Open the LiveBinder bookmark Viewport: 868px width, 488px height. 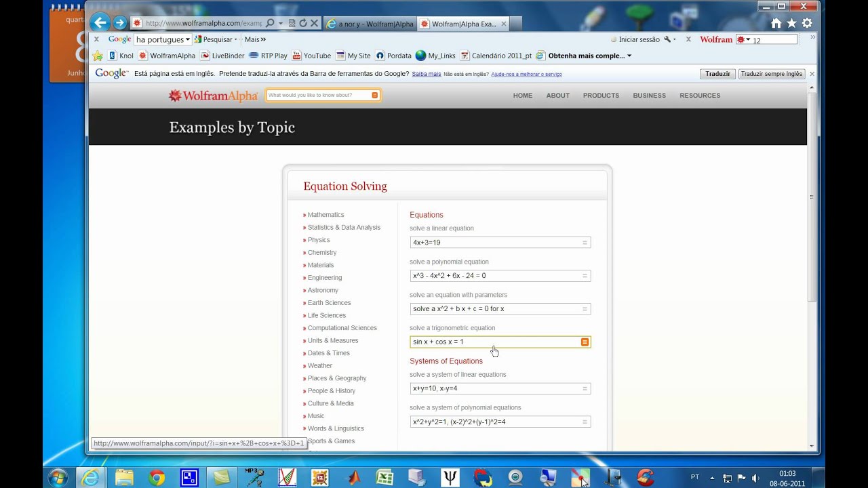[222, 56]
